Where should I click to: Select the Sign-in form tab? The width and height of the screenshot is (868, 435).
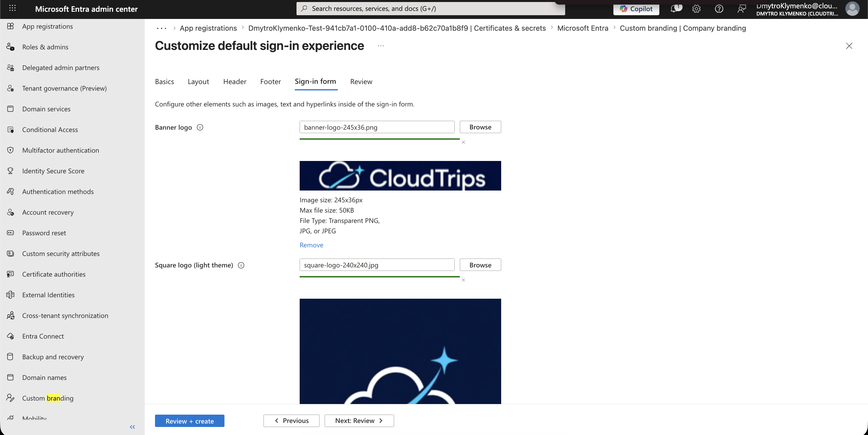click(315, 81)
